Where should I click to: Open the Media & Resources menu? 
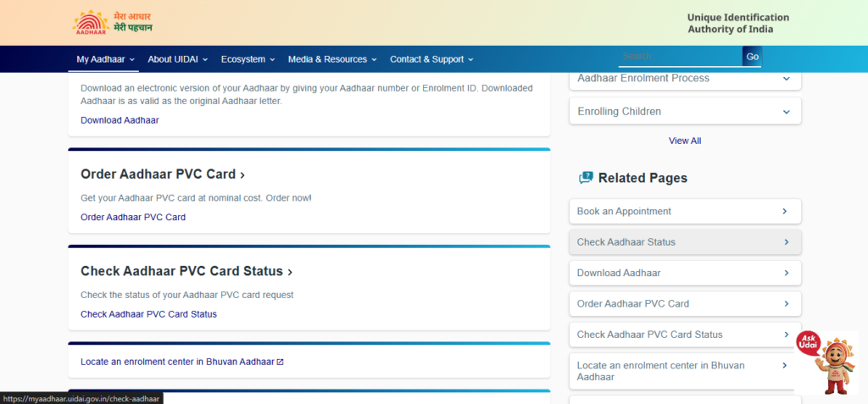pyautogui.click(x=332, y=59)
